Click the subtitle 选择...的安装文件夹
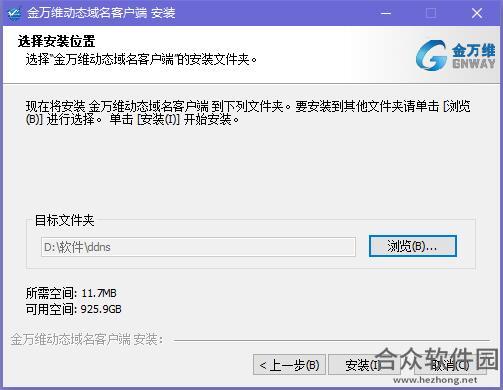This screenshot has height=390, width=503. tap(141, 60)
